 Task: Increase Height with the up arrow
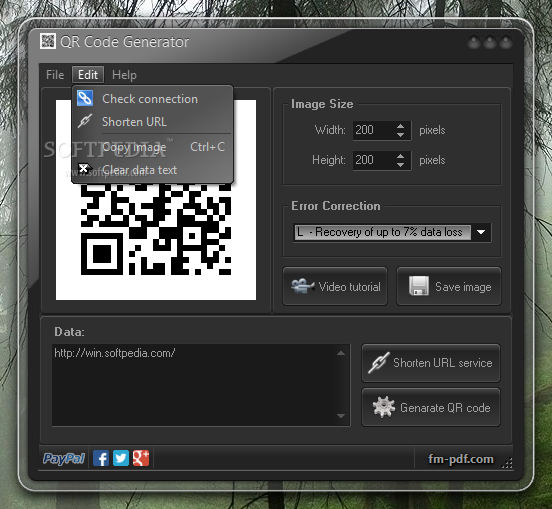pos(400,157)
